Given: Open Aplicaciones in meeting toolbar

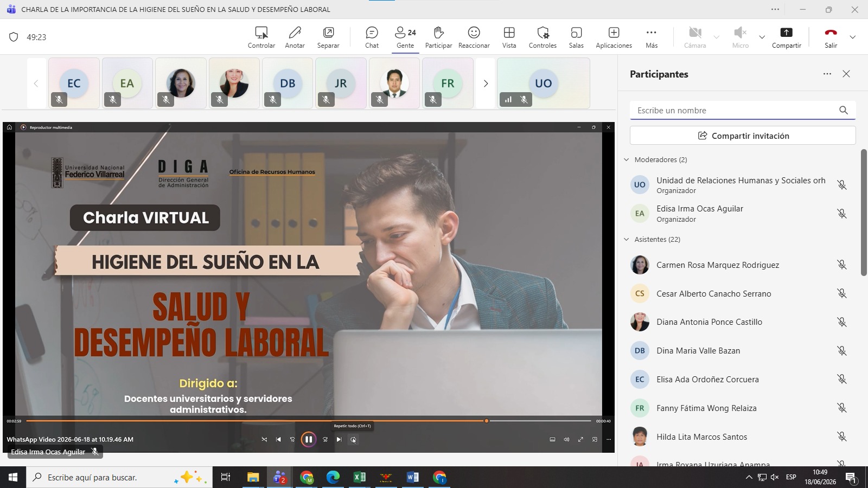Looking at the screenshot, I should click(614, 37).
